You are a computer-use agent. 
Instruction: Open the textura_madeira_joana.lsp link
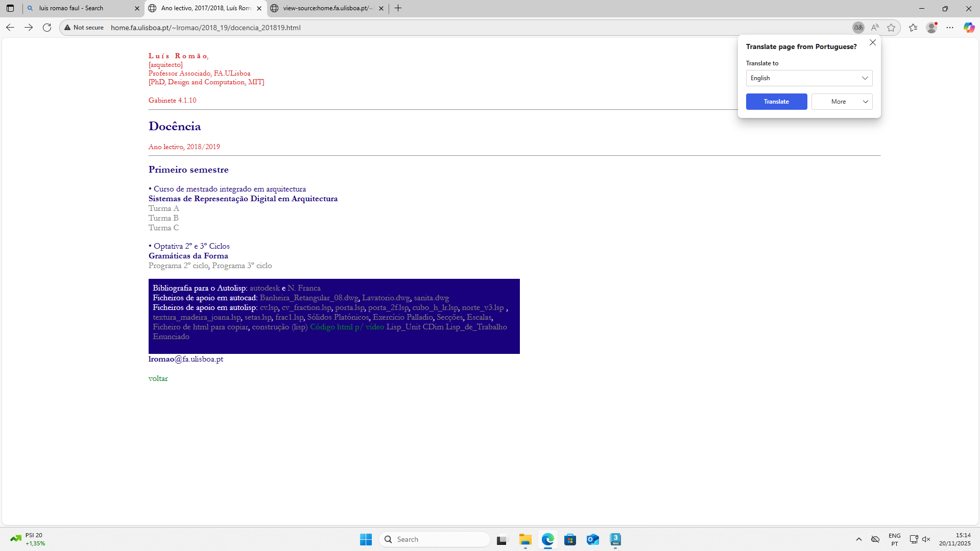click(197, 317)
